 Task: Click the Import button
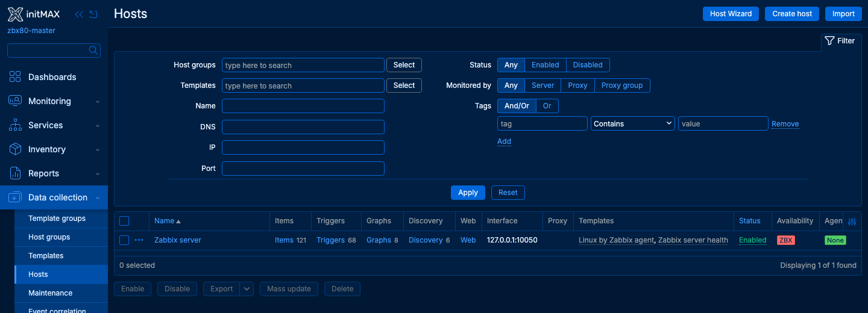[843, 14]
